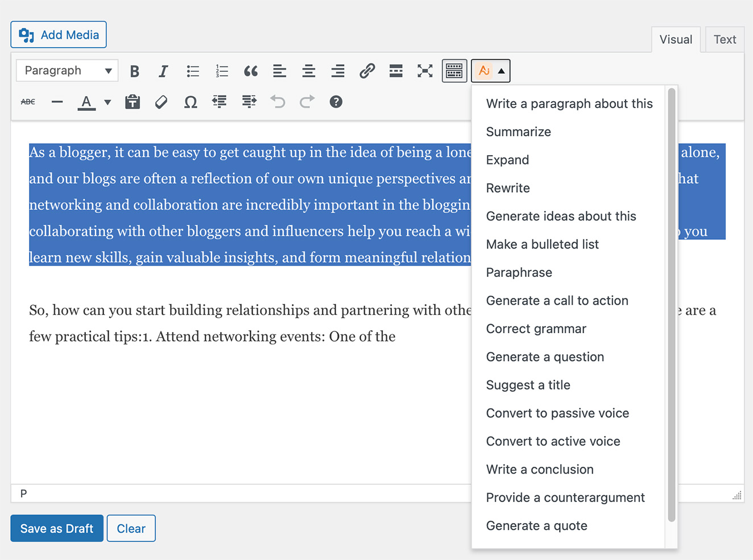Clear formatting with the eraser tool
This screenshot has height=560, width=753.
161,102
